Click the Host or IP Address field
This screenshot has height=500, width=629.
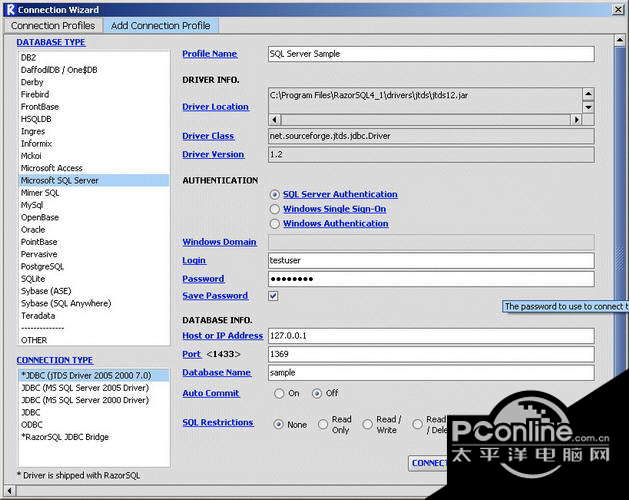[x=431, y=336]
